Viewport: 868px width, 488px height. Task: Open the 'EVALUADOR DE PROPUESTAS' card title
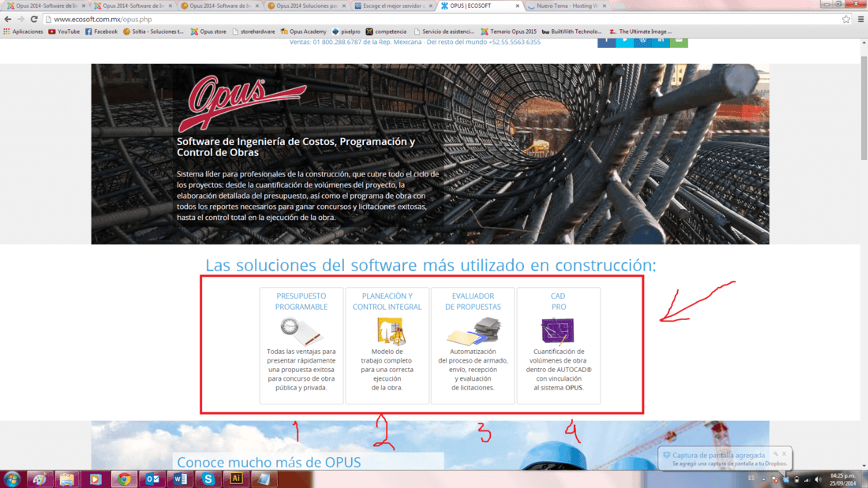pyautogui.click(x=473, y=301)
